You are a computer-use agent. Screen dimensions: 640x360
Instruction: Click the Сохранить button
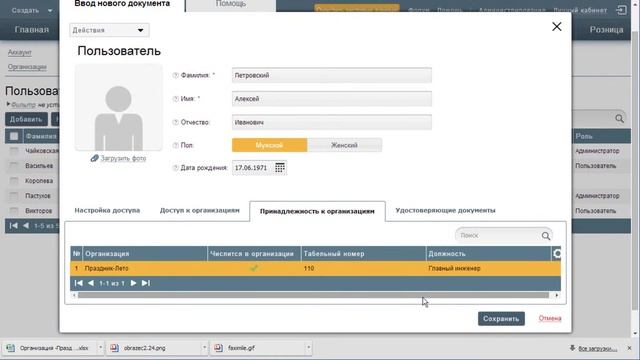point(501,319)
